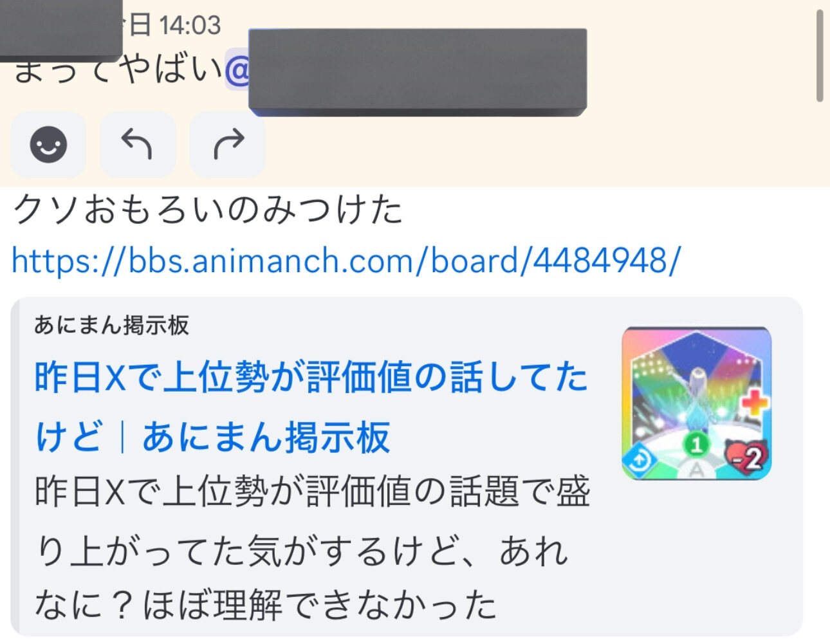This screenshot has width=830, height=644.
Task: Click the まってやばい message text
Action: 118,71
